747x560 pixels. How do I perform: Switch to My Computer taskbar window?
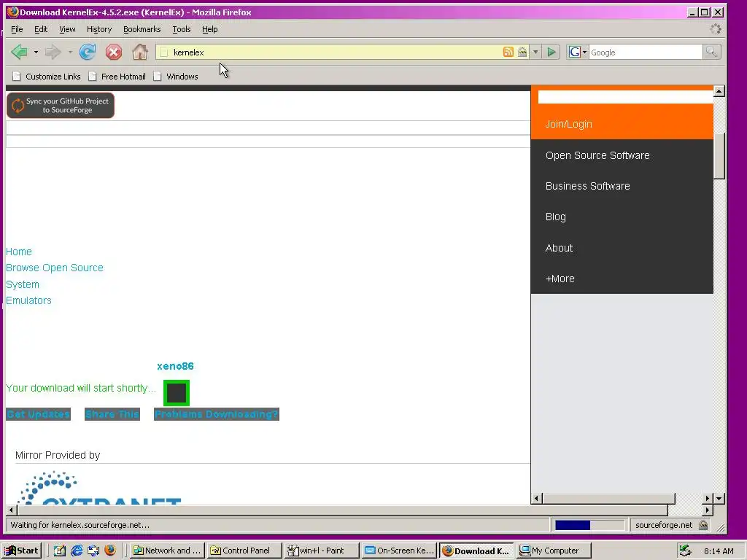coord(554,551)
